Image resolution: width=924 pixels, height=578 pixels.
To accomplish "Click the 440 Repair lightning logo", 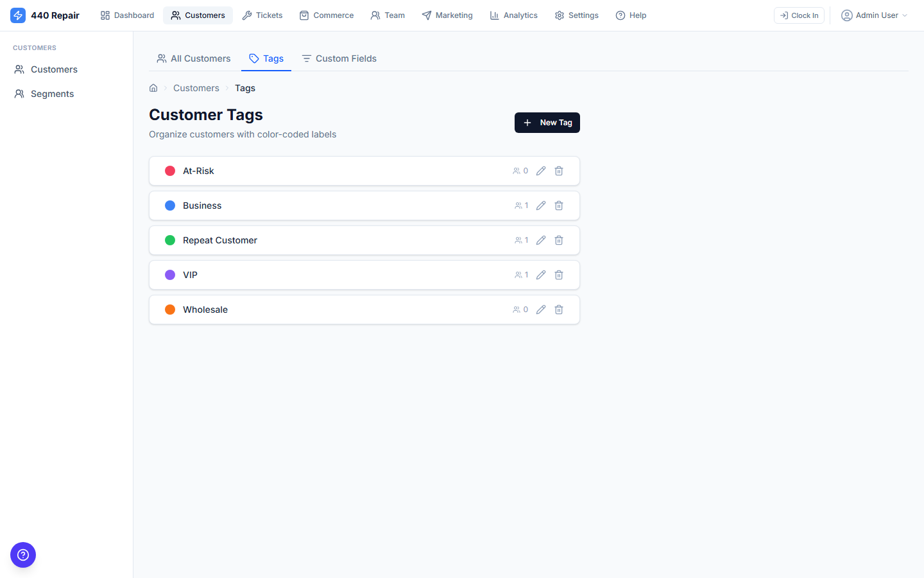I will [18, 15].
